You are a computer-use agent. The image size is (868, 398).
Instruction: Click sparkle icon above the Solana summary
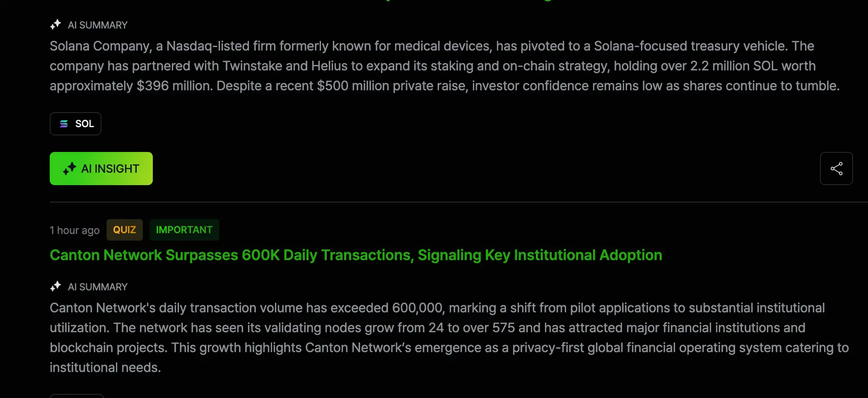55,25
